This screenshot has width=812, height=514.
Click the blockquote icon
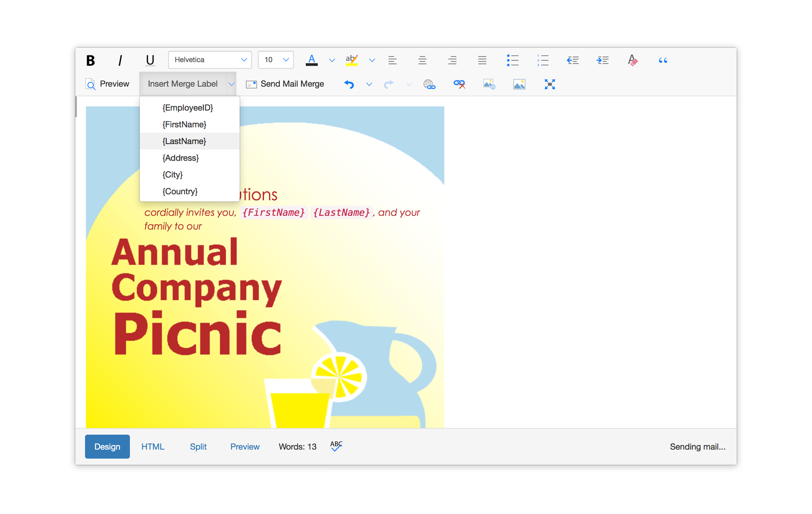click(x=663, y=60)
